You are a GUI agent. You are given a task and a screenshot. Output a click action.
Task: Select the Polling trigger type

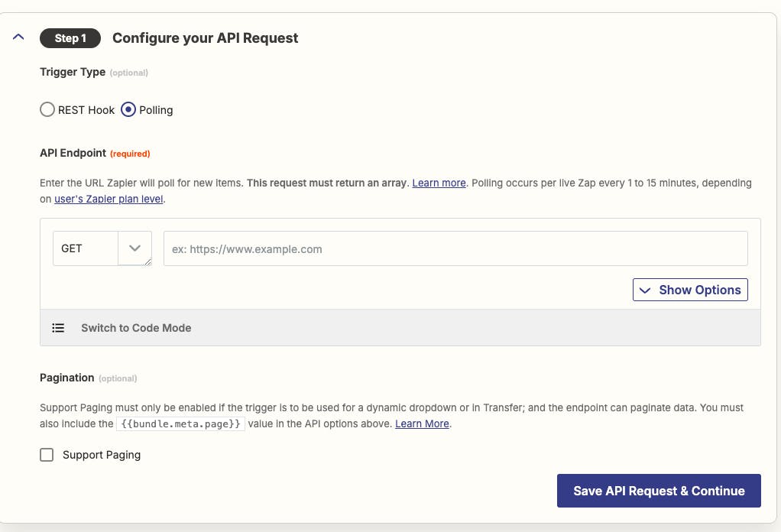(128, 110)
